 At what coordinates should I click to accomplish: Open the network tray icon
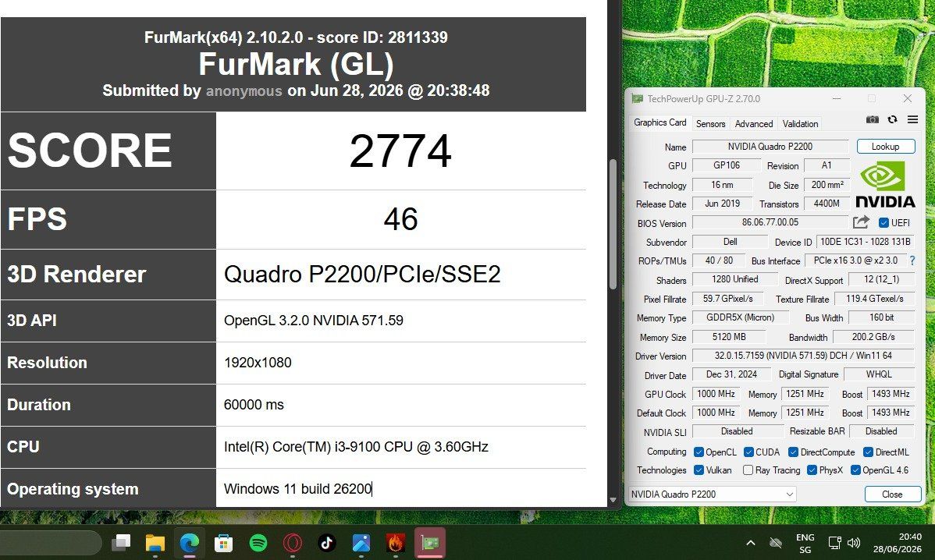tap(835, 543)
